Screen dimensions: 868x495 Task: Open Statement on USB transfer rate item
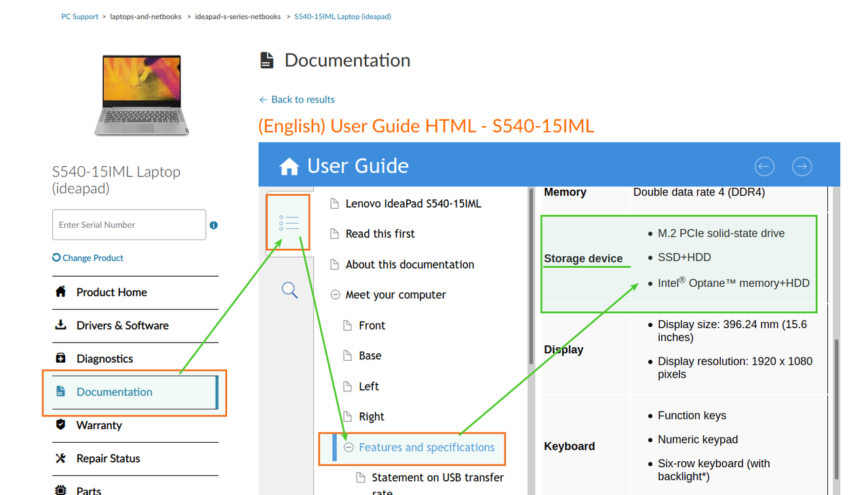[x=438, y=484]
